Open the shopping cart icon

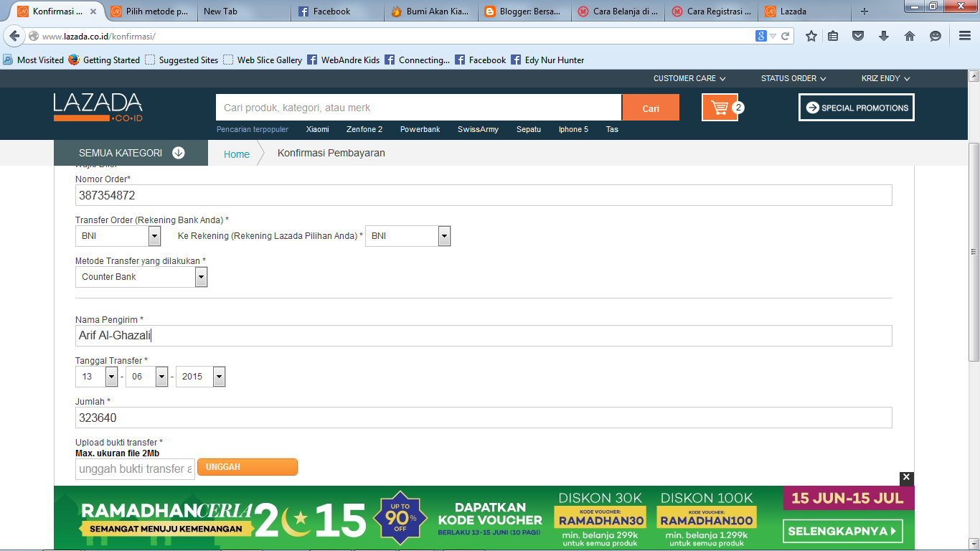(x=720, y=108)
